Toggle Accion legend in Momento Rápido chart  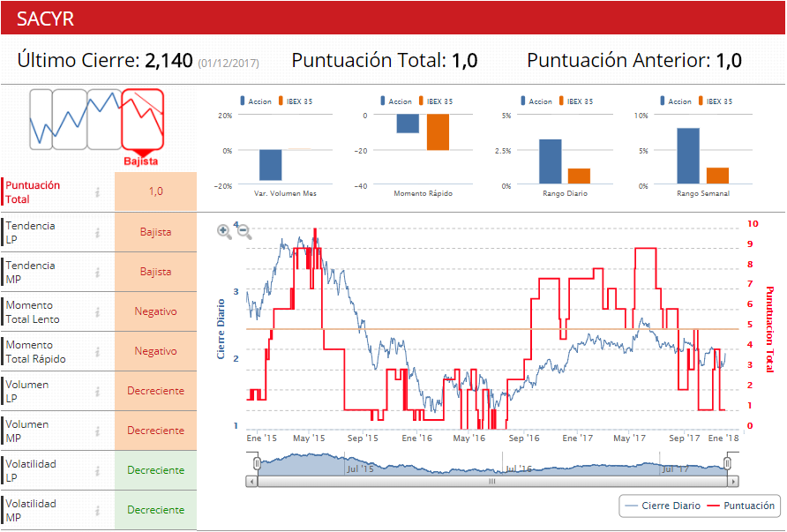coord(396,101)
